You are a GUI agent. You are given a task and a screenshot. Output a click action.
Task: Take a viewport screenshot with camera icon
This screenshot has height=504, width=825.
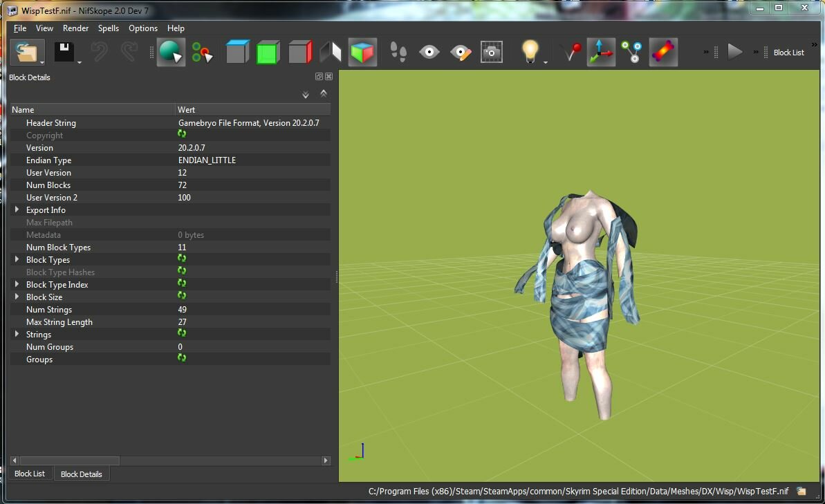[x=492, y=52]
